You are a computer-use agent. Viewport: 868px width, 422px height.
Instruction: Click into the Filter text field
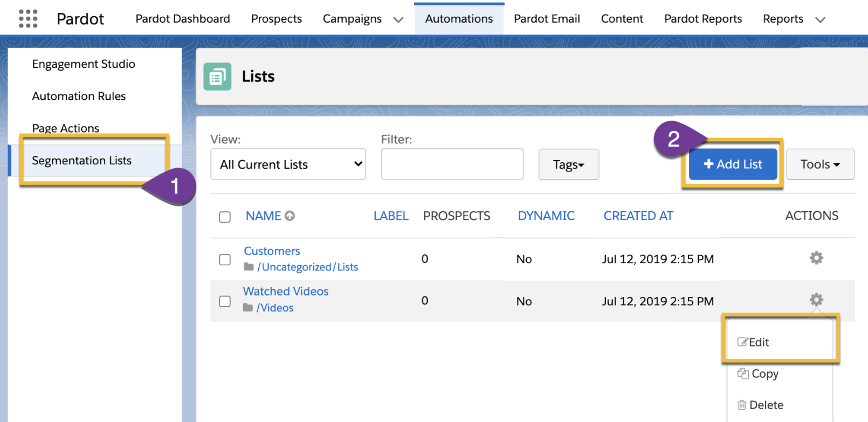click(452, 164)
